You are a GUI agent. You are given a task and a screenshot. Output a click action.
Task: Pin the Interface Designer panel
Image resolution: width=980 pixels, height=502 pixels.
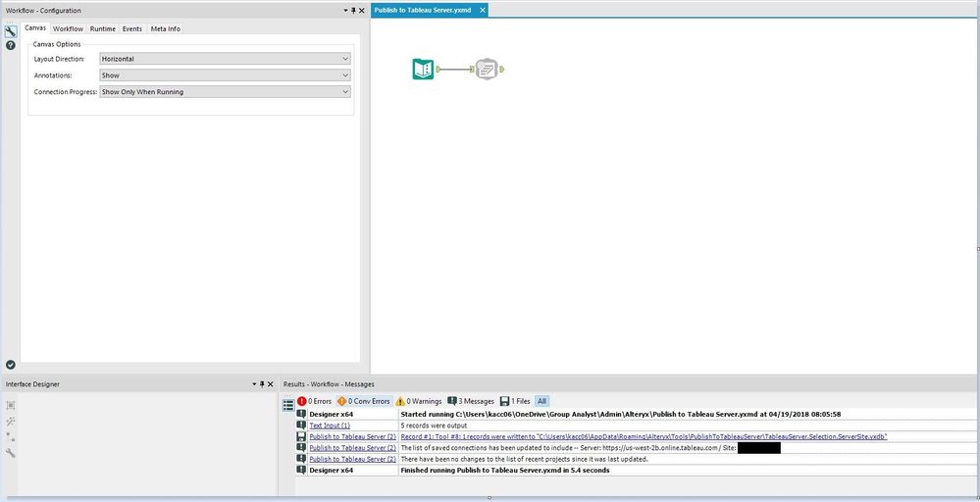(x=262, y=384)
